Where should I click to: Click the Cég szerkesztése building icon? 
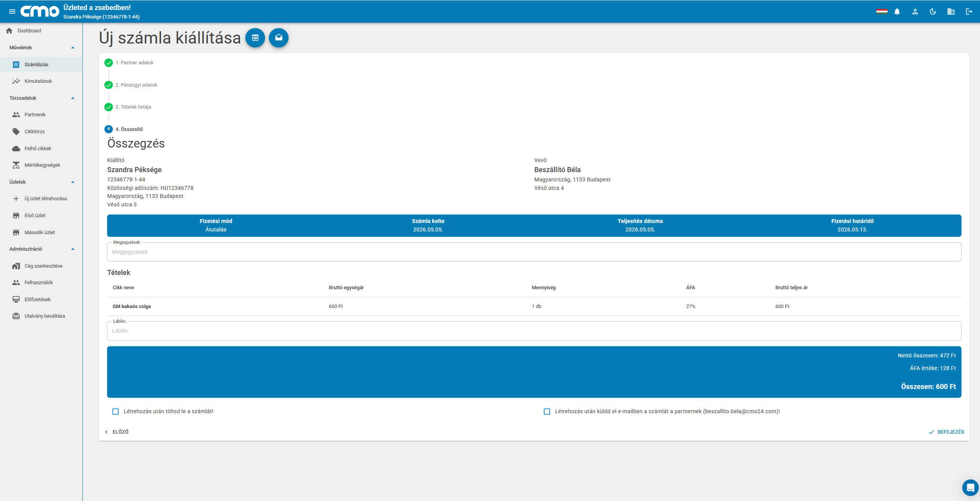(16, 266)
